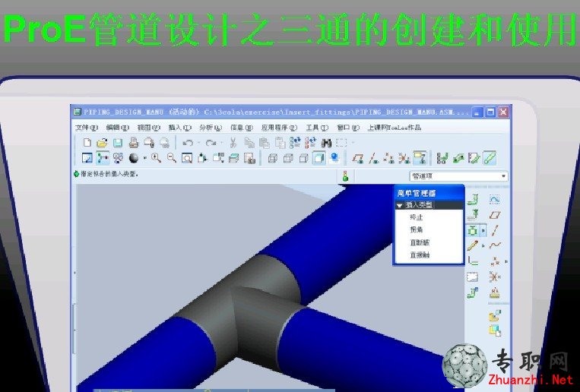Open Find tool with the binoculars icon

[326, 142]
